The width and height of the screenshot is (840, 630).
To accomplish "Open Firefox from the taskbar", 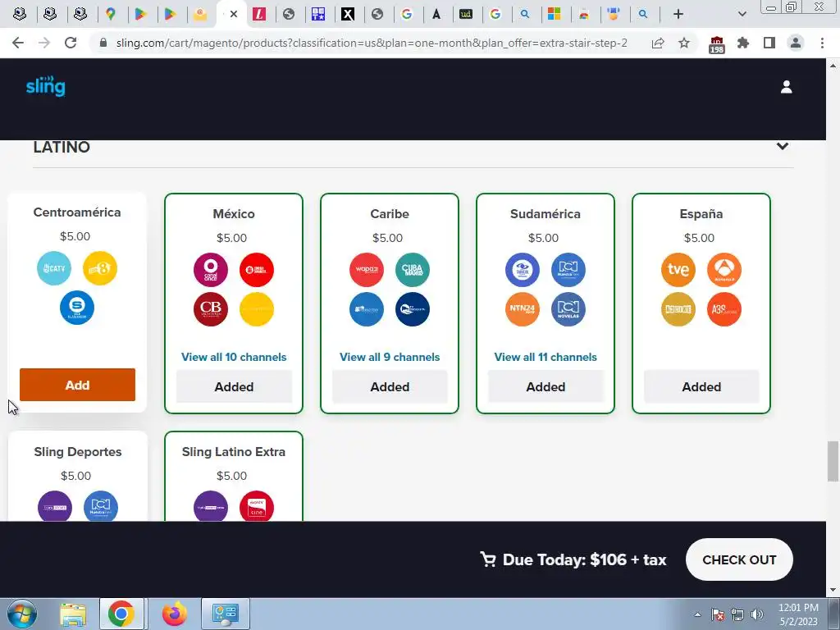I will pyautogui.click(x=175, y=614).
